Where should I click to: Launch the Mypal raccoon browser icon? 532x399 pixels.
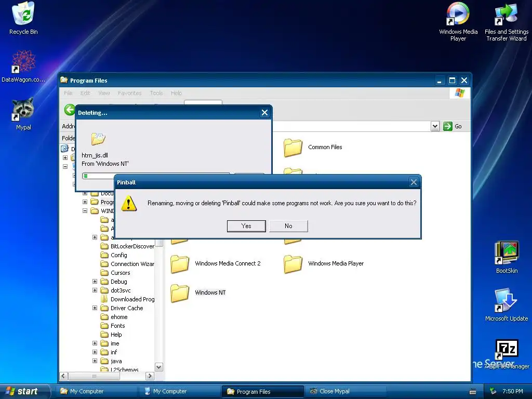23,114
